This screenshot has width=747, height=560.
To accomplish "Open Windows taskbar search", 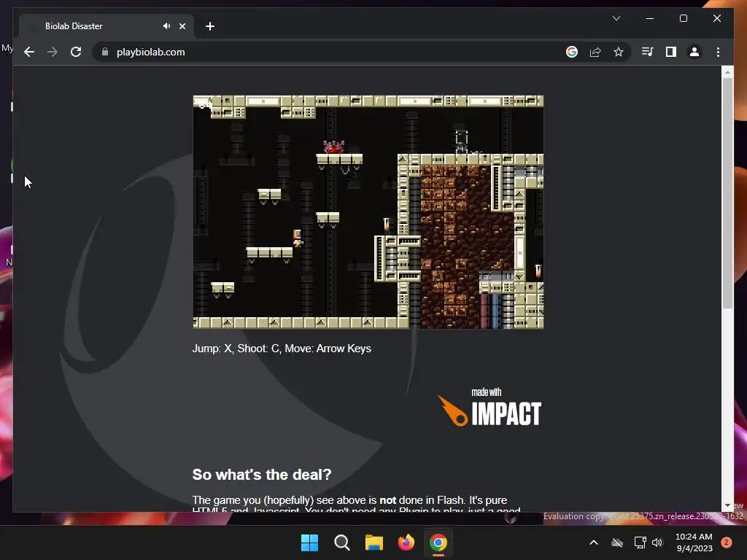I will point(341,542).
